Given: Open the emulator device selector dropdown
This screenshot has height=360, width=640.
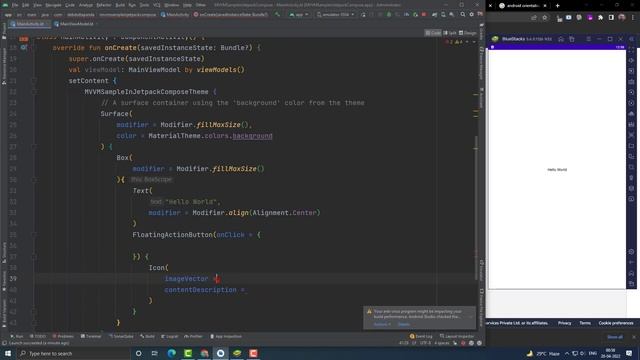Looking at the screenshot, I should (336, 14).
